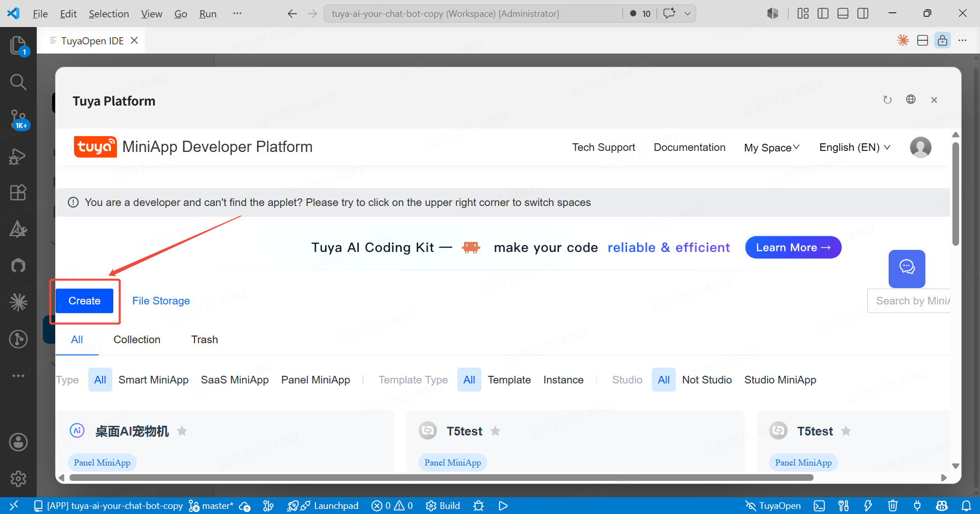Toggle the lock editor group icon
Image resolution: width=980 pixels, height=514 pixels.
pos(943,40)
